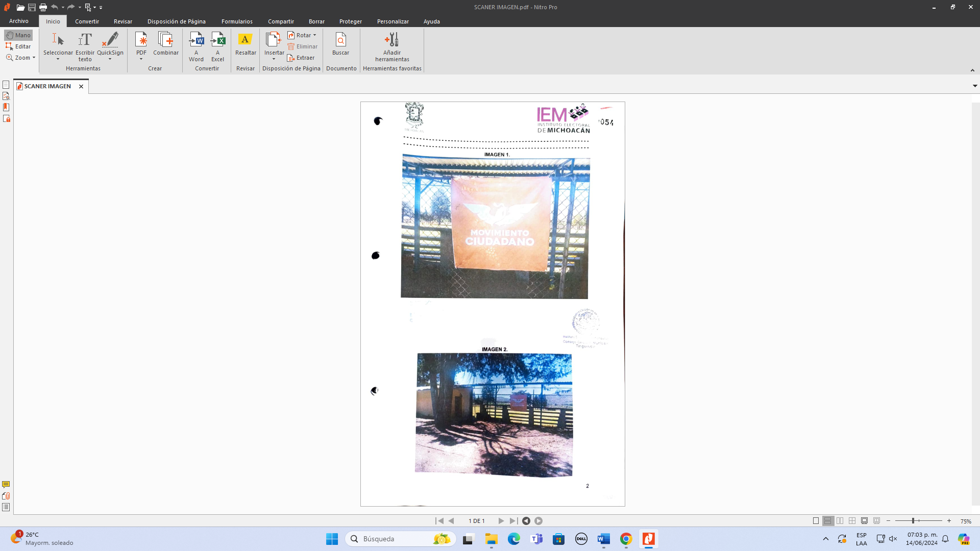Click the Print icon in quick access toolbar
The image size is (980, 551).
[x=43, y=7]
